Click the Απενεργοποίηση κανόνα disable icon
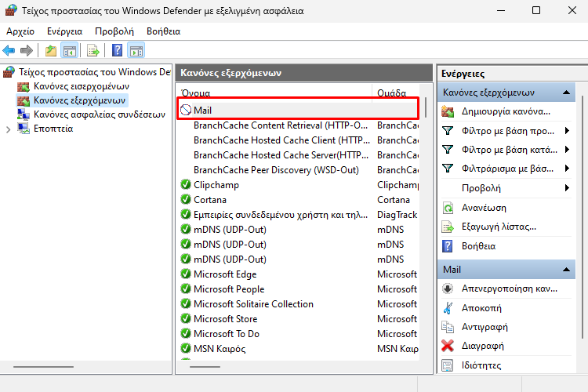 click(x=448, y=289)
